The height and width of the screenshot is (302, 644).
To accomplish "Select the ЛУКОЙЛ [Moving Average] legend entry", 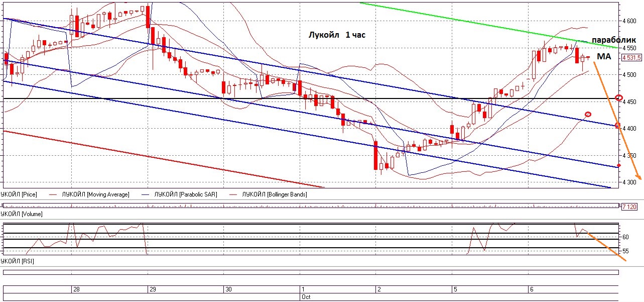I will click(95, 194).
